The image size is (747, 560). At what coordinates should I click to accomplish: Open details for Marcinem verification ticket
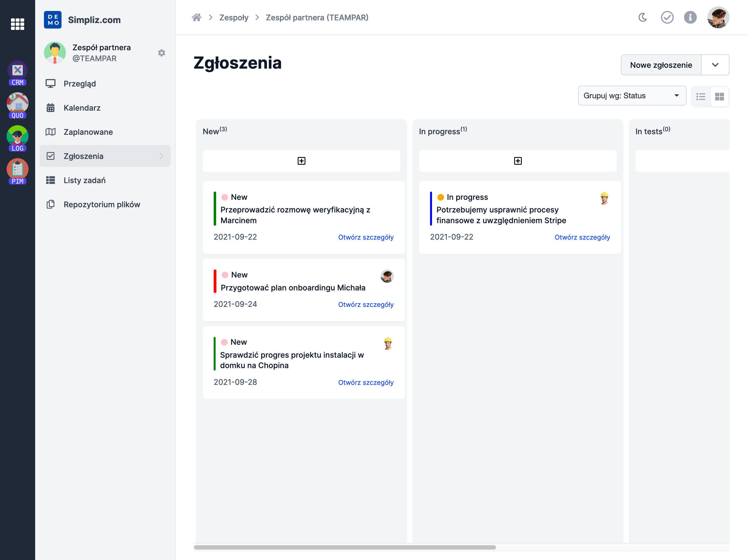(366, 237)
